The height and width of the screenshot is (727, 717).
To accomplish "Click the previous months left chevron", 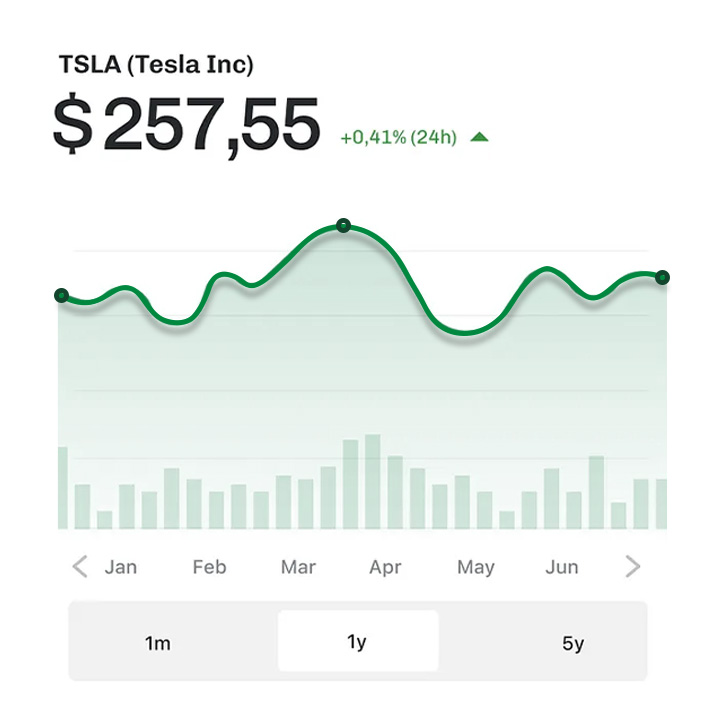I will point(80,567).
